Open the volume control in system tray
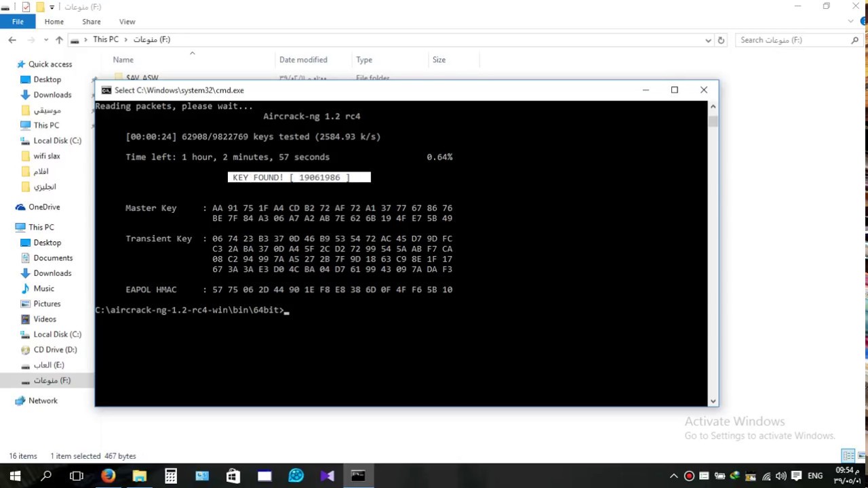Image resolution: width=868 pixels, height=488 pixels. 781,476
